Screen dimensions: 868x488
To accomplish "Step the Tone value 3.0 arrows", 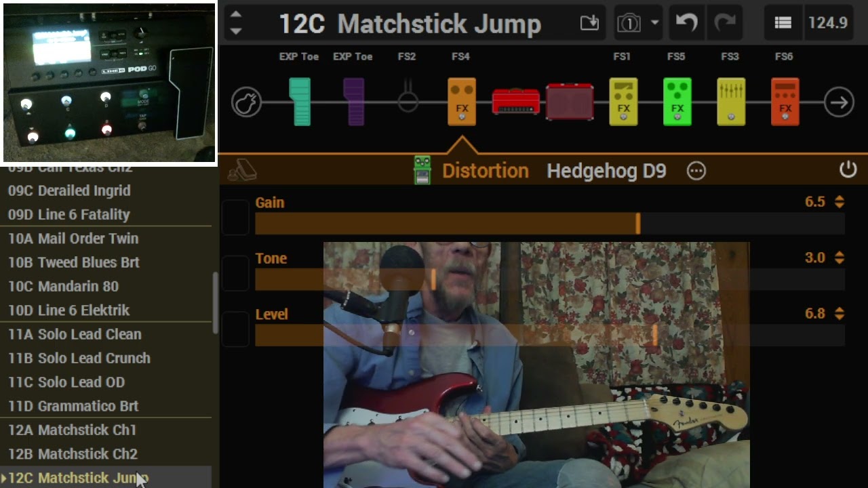I will [840, 258].
